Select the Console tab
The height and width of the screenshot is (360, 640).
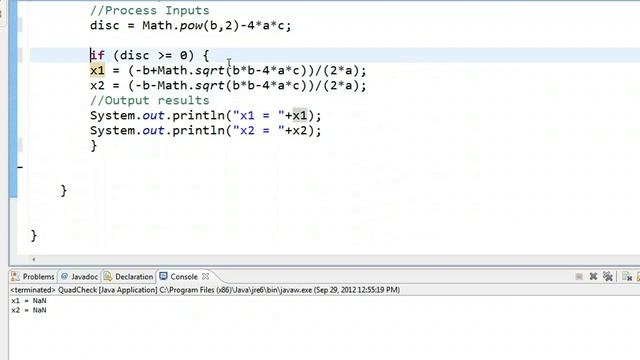(179, 276)
